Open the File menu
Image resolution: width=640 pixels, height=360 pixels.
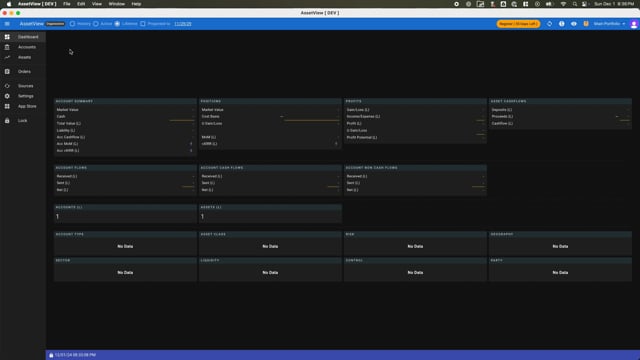point(67,4)
